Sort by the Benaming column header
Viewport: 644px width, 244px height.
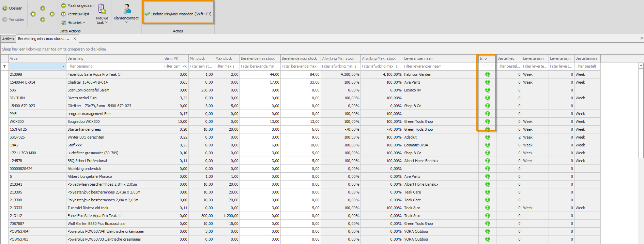[x=115, y=58]
